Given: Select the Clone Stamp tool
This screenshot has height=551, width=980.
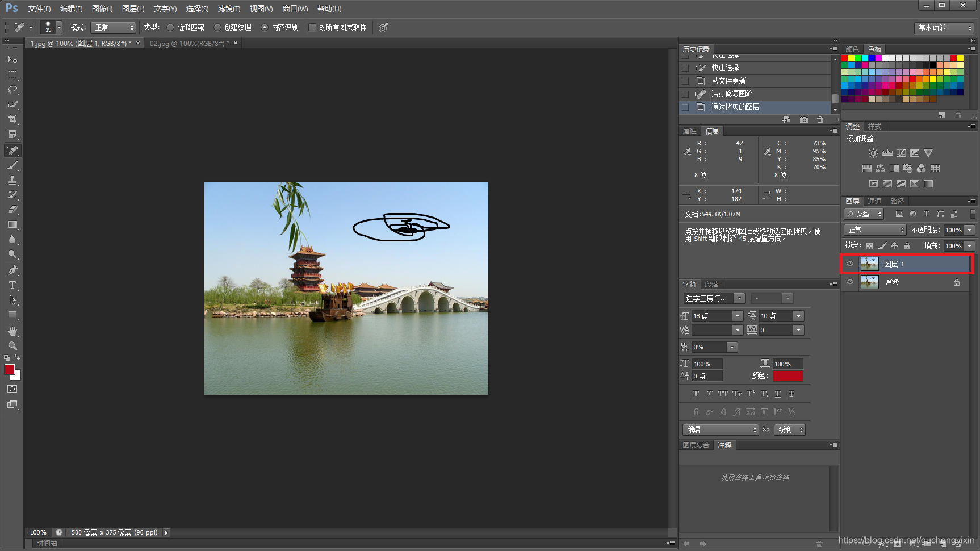Looking at the screenshot, I should coord(12,180).
